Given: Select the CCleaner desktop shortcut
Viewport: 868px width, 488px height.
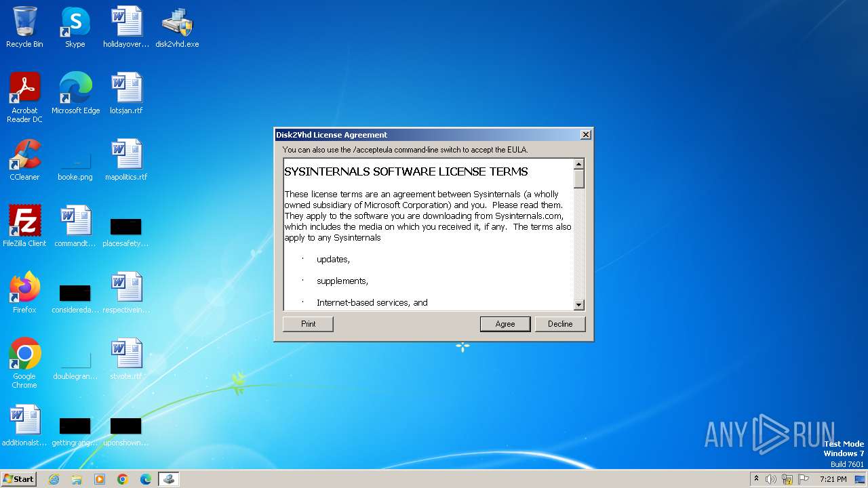Looking at the screenshot, I should tap(24, 160).
